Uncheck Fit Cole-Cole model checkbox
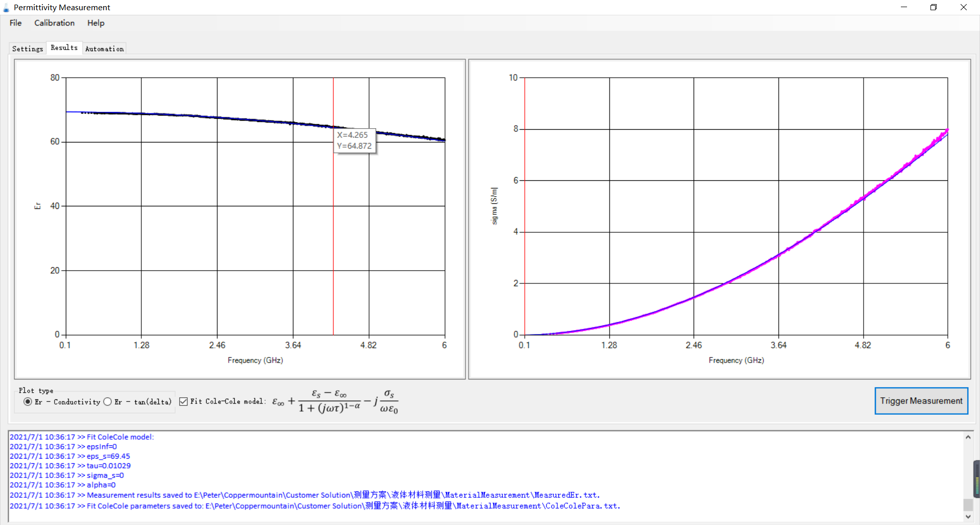This screenshot has width=980, height=525. (184, 402)
